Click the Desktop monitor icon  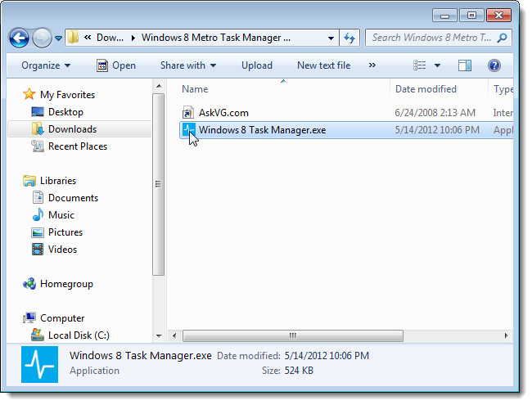pyautogui.click(x=38, y=111)
